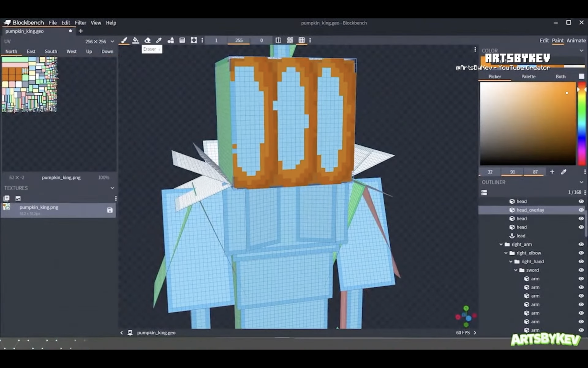Toggle visibility of the sword group
This screenshot has width=588, height=368.
click(581, 270)
